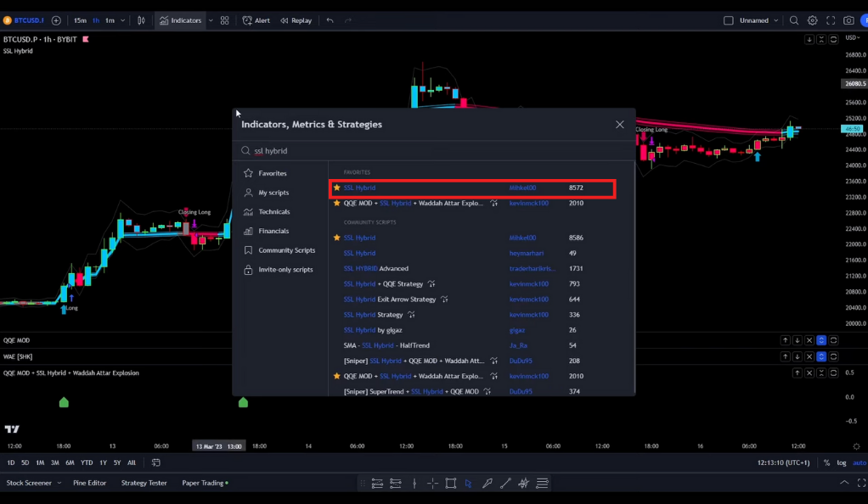868x504 pixels.
Task: Open chart settings gear icon
Action: tap(813, 20)
